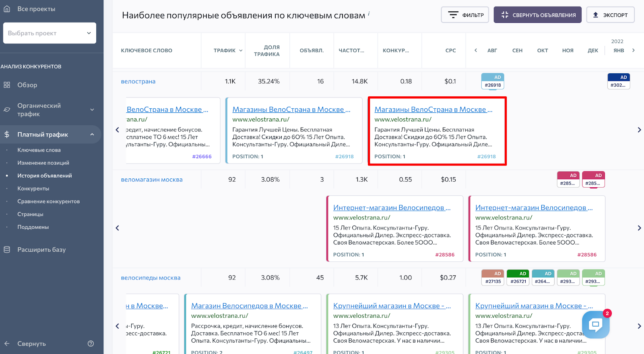Click the Обзор grid icon
The height and width of the screenshot is (354, 644).
coord(7,85)
